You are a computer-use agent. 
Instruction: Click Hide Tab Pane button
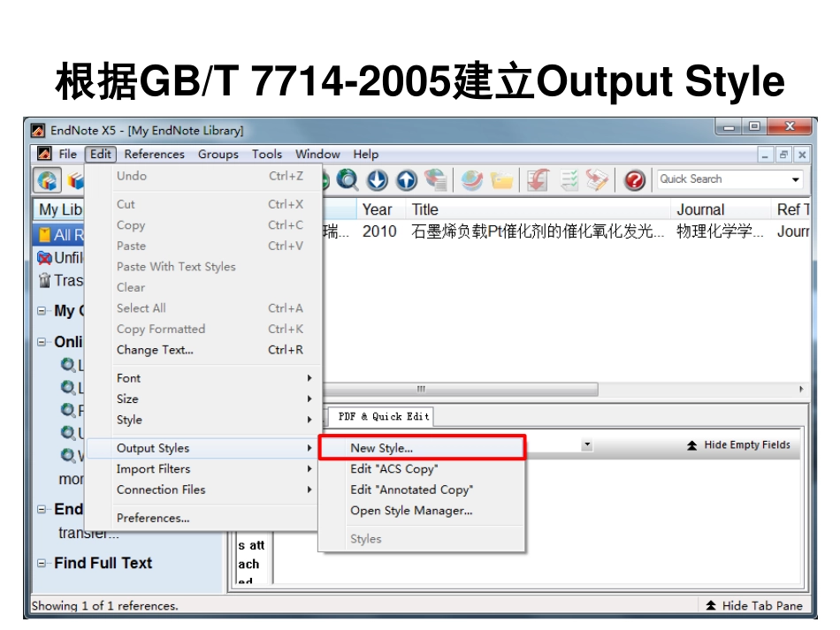point(754,605)
